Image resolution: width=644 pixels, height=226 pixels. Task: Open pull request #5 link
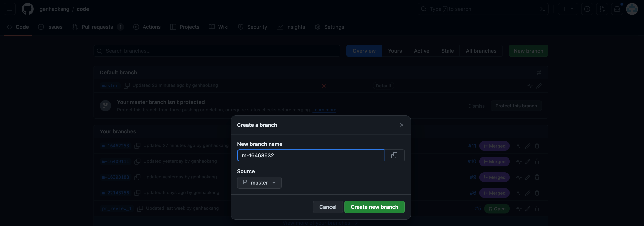coord(478,208)
